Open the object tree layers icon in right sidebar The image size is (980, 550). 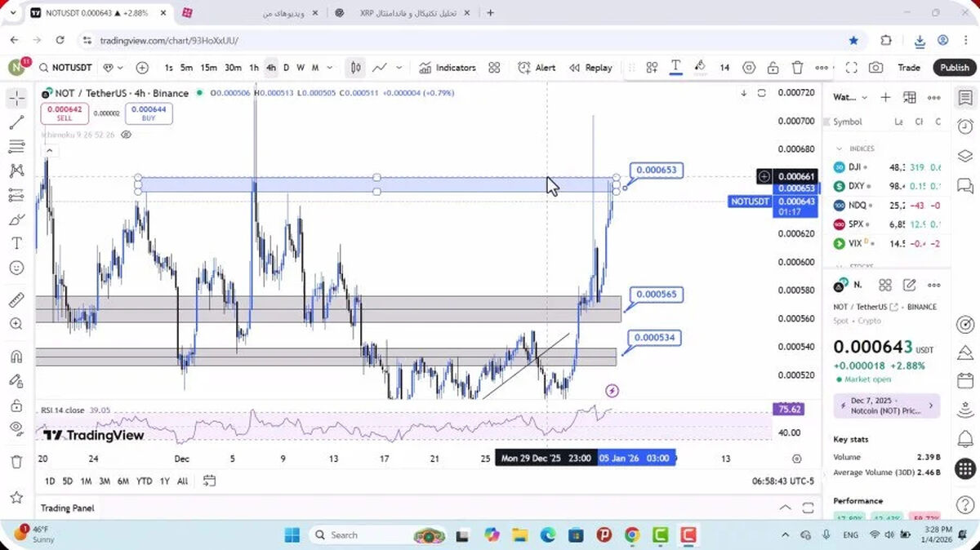point(965,156)
